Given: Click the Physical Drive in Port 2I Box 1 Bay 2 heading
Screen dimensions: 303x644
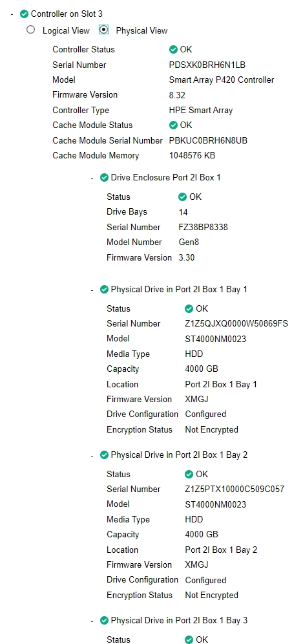Looking at the screenshot, I should coord(179,455).
